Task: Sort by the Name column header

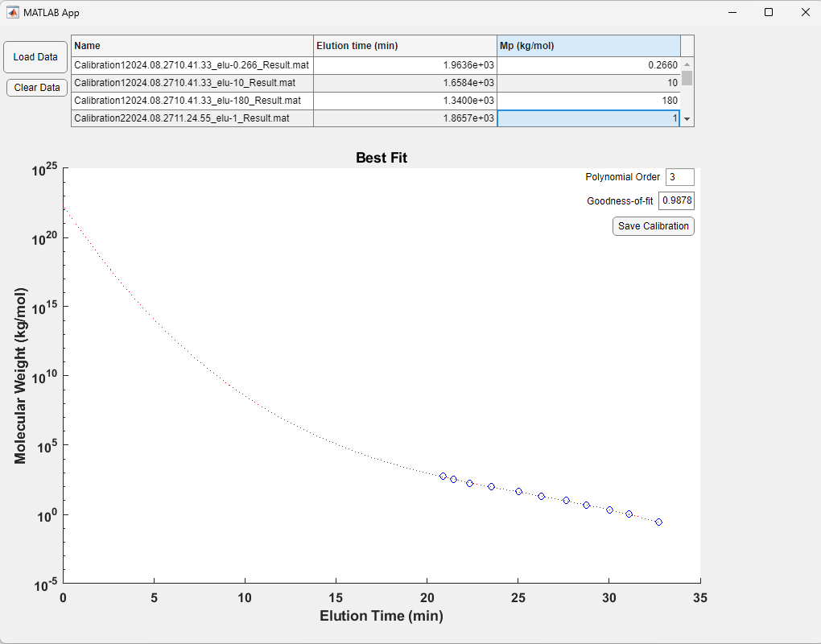Action: pos(192,46)
